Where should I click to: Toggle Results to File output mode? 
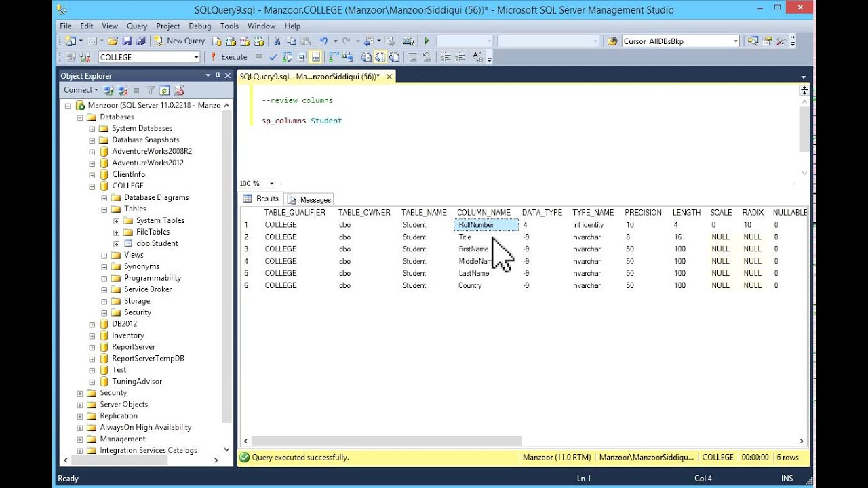[x=393, y=57]
